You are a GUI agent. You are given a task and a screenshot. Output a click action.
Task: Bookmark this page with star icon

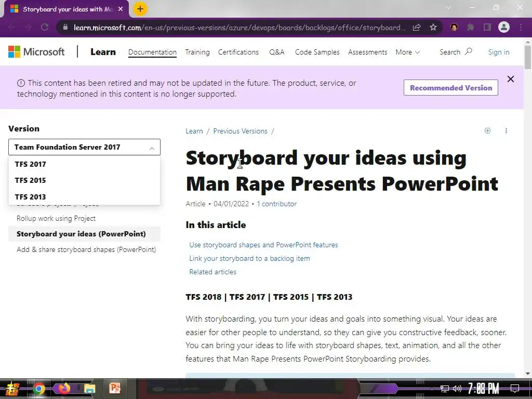click(x=433, y=27)
